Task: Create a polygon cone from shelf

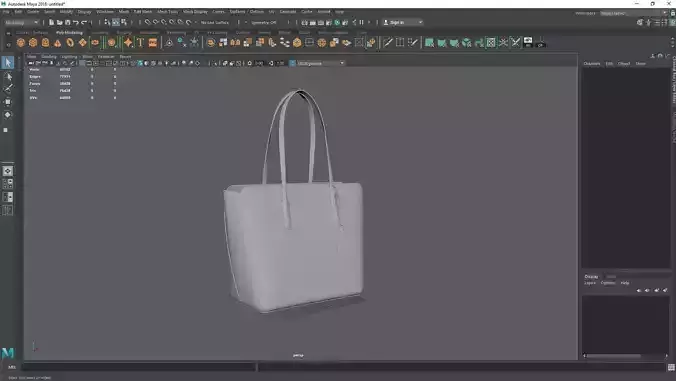Action: pos(57,42)
